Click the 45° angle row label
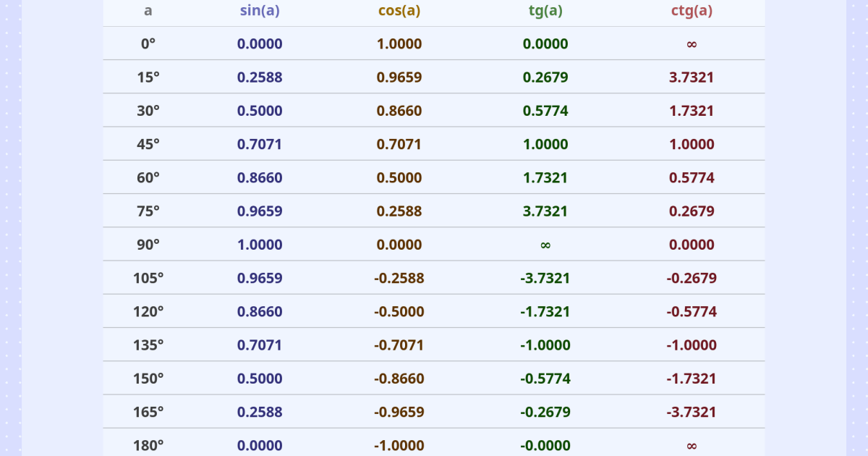 coord(148,144)
